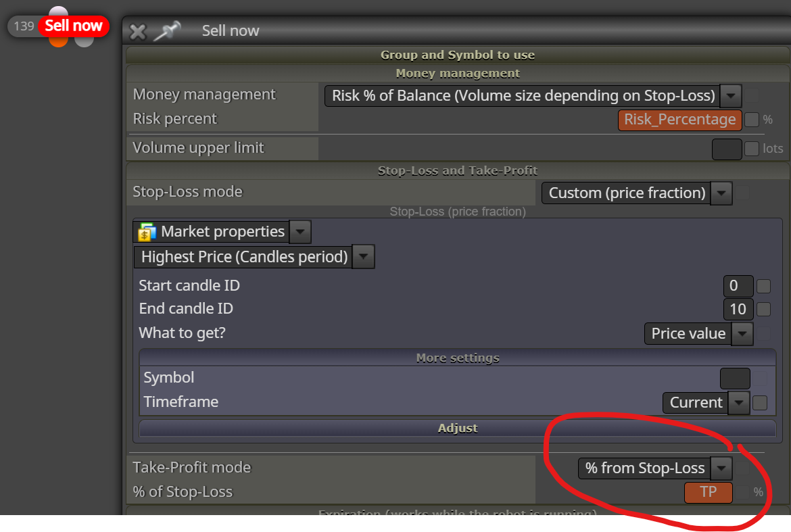Image resolution: width=791 pixels, height=532 pixels.
Task: Open the Stop-Loss mode dropdown
Action: pos(637,193)
